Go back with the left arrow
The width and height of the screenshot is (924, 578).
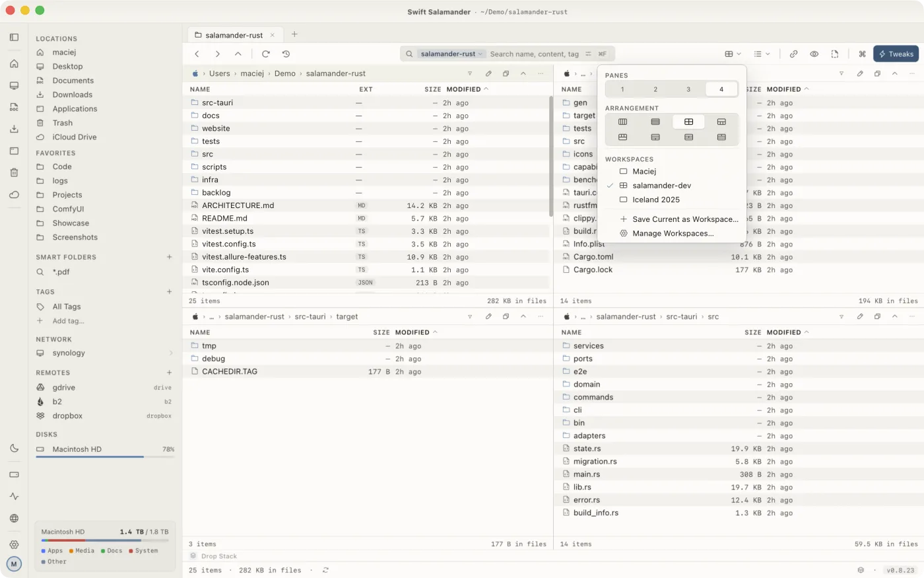[x=197, y=54]
